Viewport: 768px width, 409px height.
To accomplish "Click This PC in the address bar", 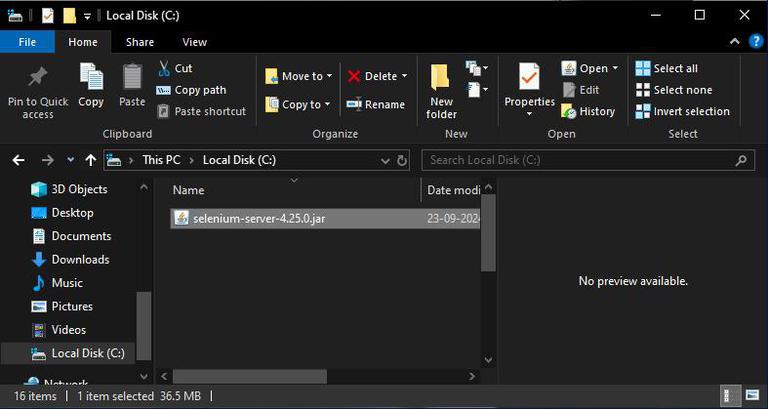I will point(161,160).
